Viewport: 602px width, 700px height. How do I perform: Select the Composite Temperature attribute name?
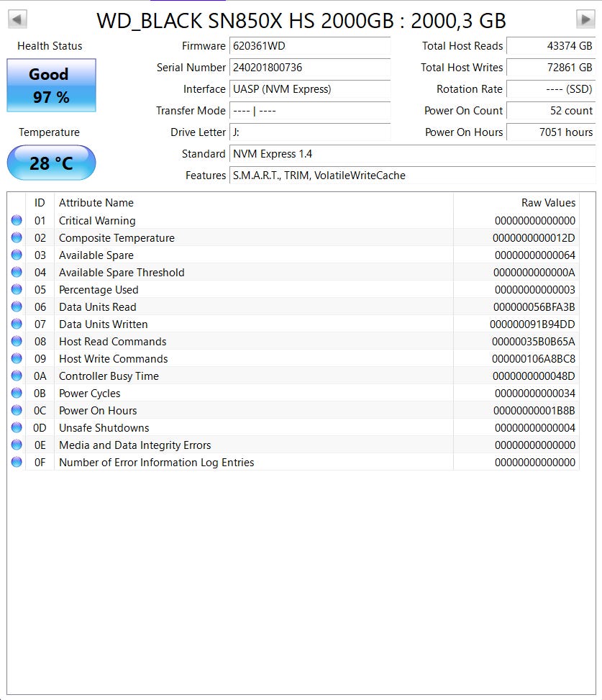pyautogui.click(x=117, y=238)
